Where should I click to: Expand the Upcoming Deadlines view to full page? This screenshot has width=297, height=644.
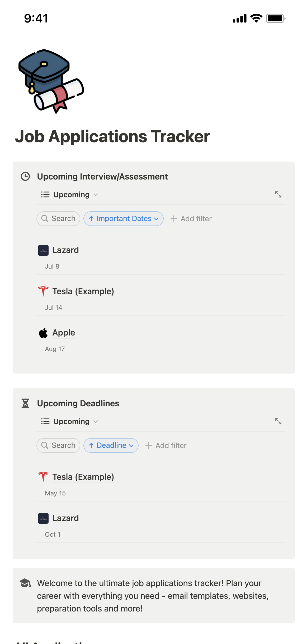tap(278, 421)
